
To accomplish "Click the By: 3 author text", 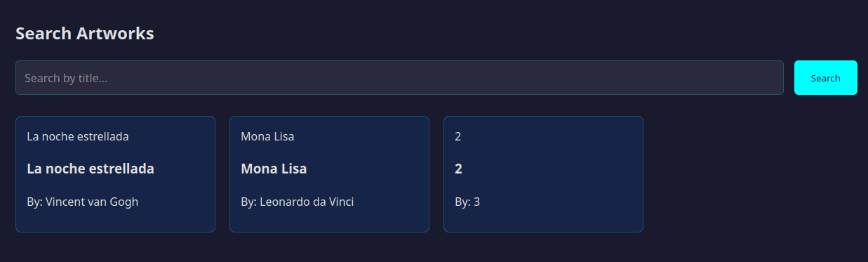I will [x=467, y=202].
